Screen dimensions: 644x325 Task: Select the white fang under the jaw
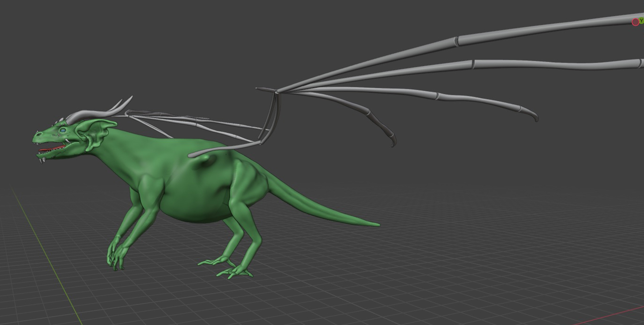coord(43,160)
